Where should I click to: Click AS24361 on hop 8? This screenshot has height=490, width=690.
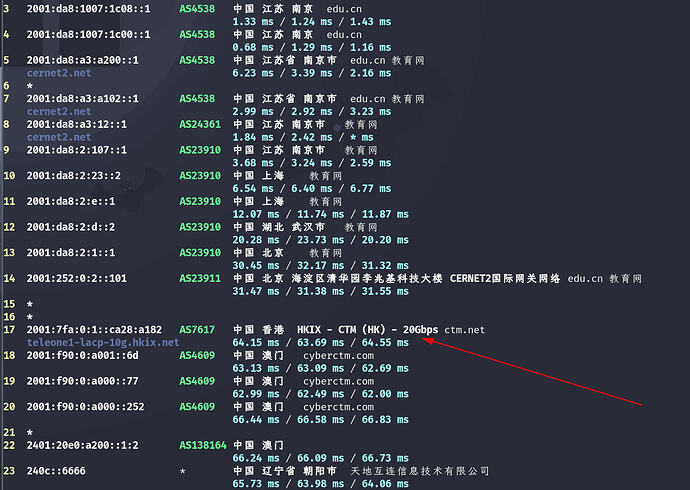tap(200, 124)
